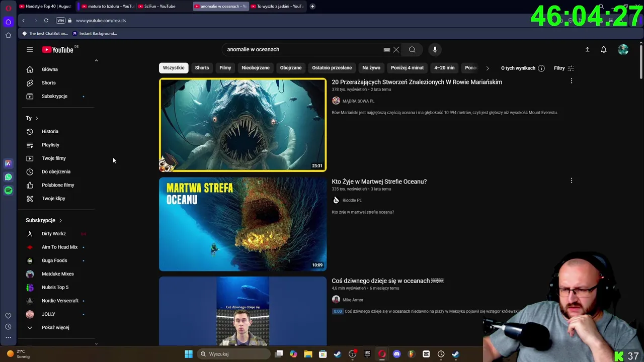Image resolution: width=644 pixels, height=362 pixels.
Task: Select the Na żywo filter chip
Action: 371,68
